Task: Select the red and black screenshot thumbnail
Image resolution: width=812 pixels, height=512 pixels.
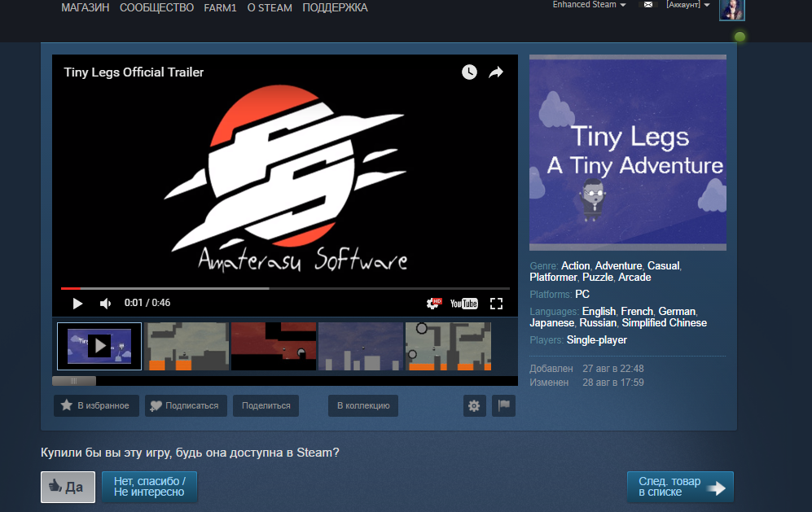Action: 274,346
